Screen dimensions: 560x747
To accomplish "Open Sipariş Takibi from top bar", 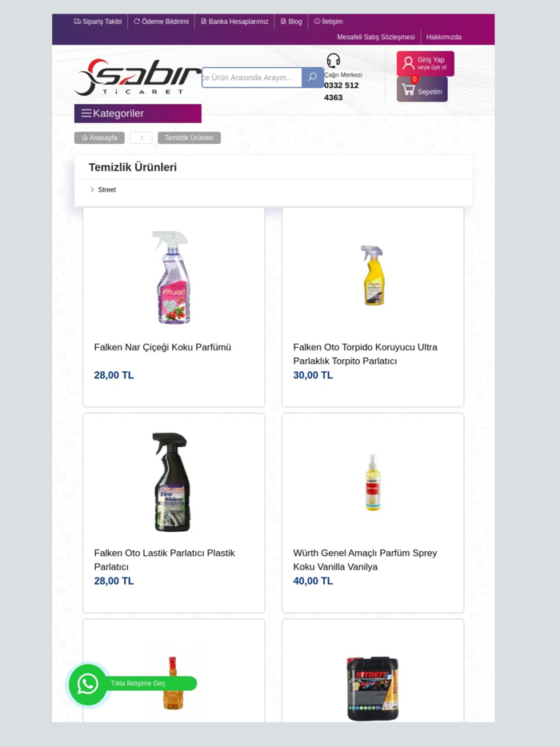I will point(98,22).
